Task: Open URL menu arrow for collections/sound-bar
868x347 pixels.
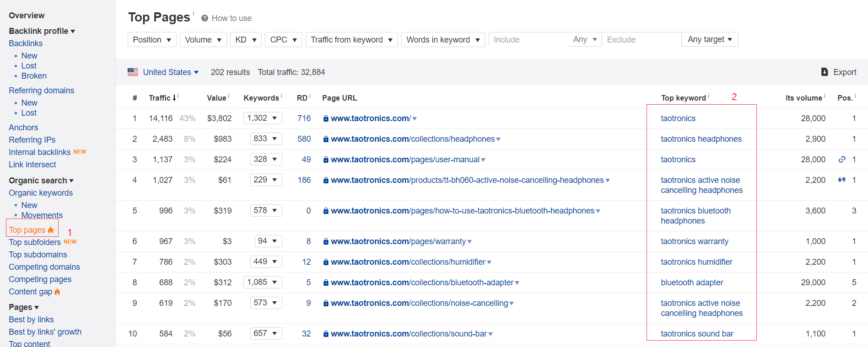Action: tap(491, 334)
